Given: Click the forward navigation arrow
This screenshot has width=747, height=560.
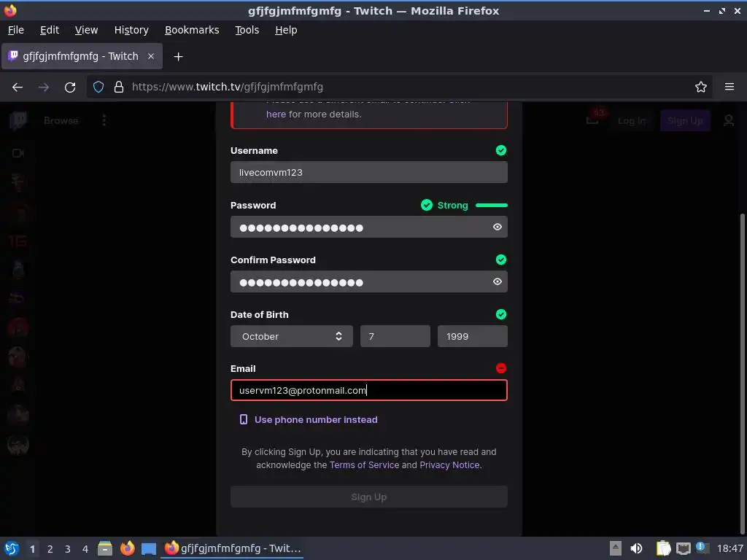Looking at the screenshot, I should [x=44, y=87].
